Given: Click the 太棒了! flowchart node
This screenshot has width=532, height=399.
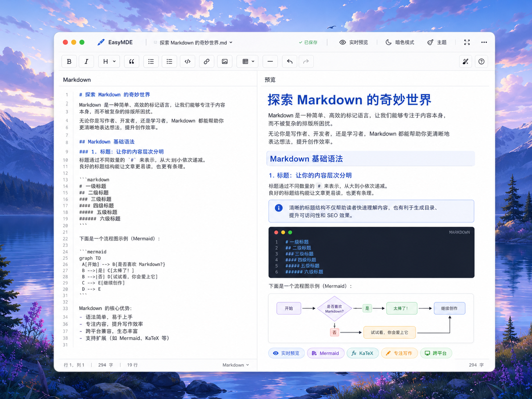Looking at the screenshot, I should click(x=402, y=308).
